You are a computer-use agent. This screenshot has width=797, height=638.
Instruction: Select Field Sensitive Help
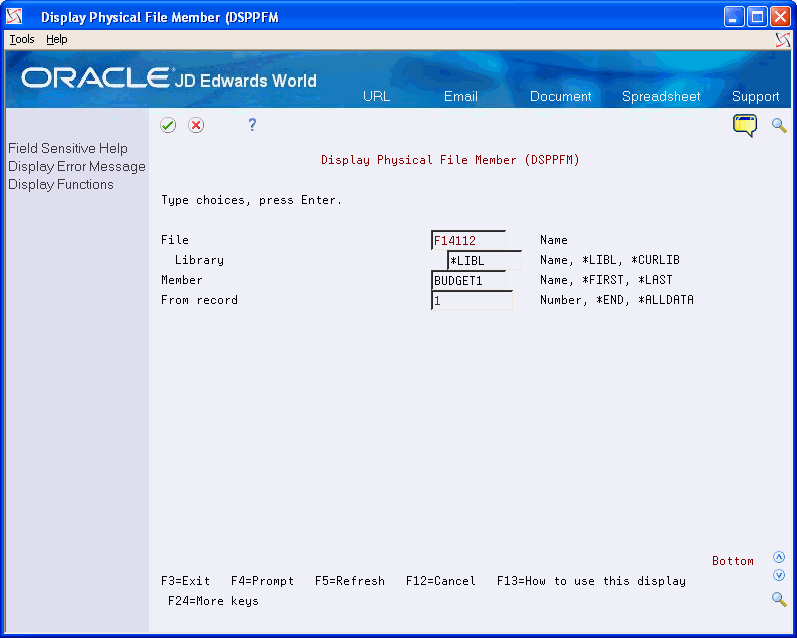68,148
